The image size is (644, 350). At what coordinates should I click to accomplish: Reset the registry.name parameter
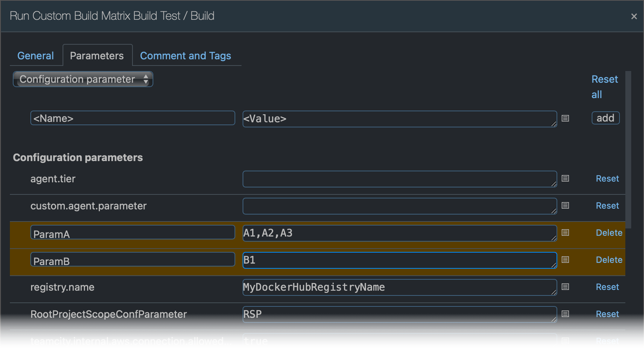click(x=607, y=287)
